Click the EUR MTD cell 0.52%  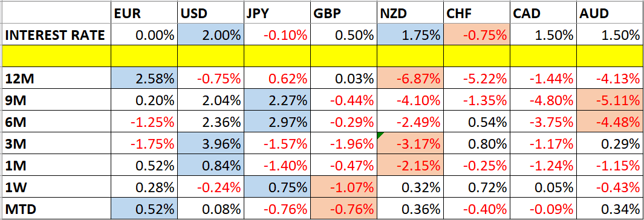pos(144,209)
